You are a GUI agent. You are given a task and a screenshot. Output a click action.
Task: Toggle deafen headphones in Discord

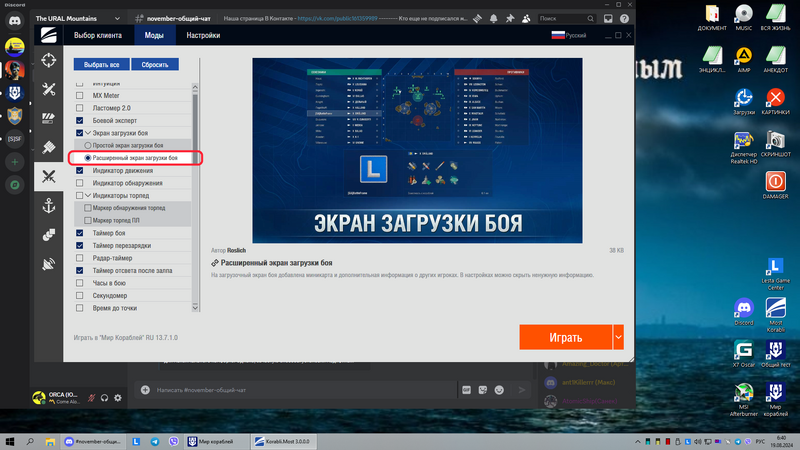[x=105, y=398]
